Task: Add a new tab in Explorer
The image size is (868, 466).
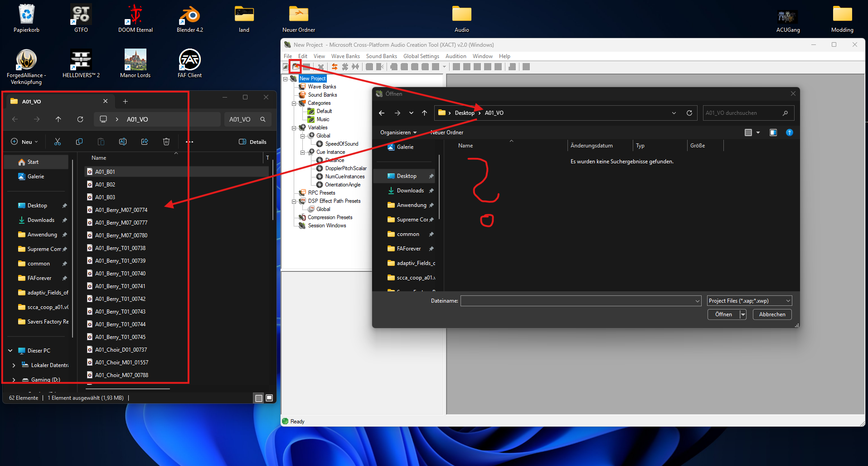Action: click(x=126, y=101)
